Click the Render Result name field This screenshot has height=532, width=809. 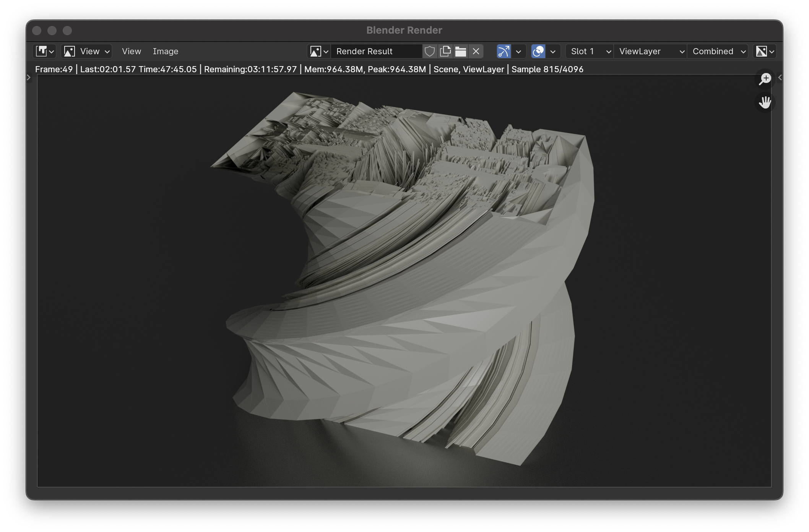(376, 51)
